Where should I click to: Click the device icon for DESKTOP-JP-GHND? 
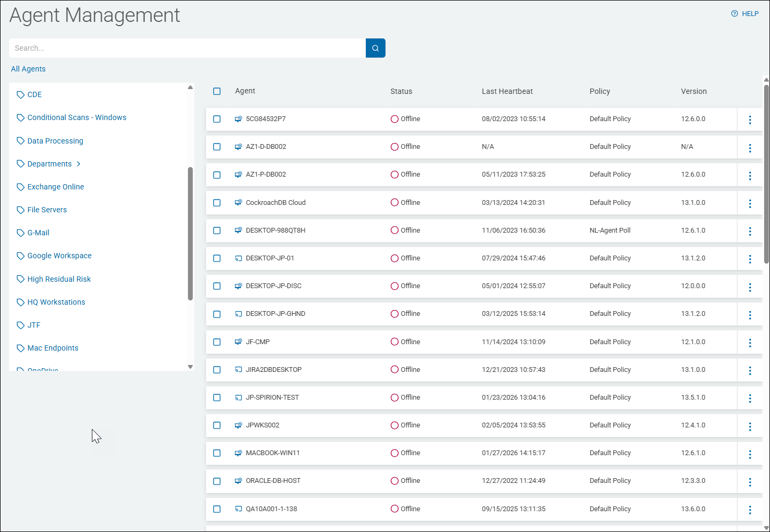point(239,314)
